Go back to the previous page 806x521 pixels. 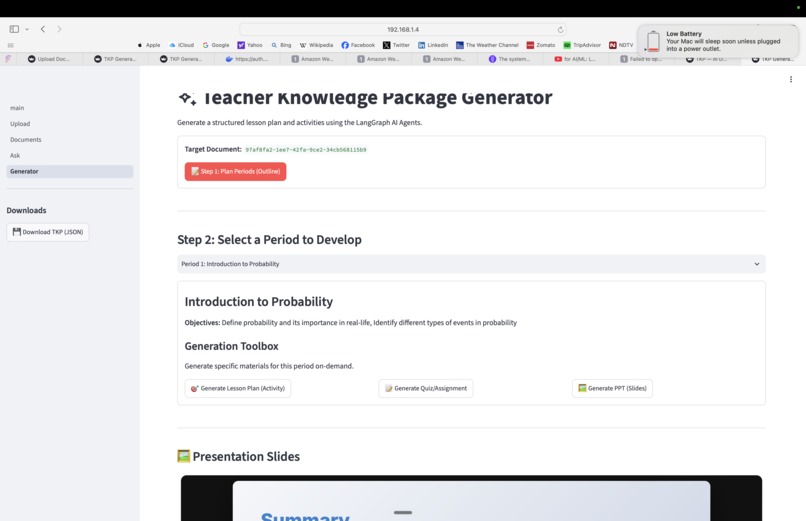click(x=43, y=29)
